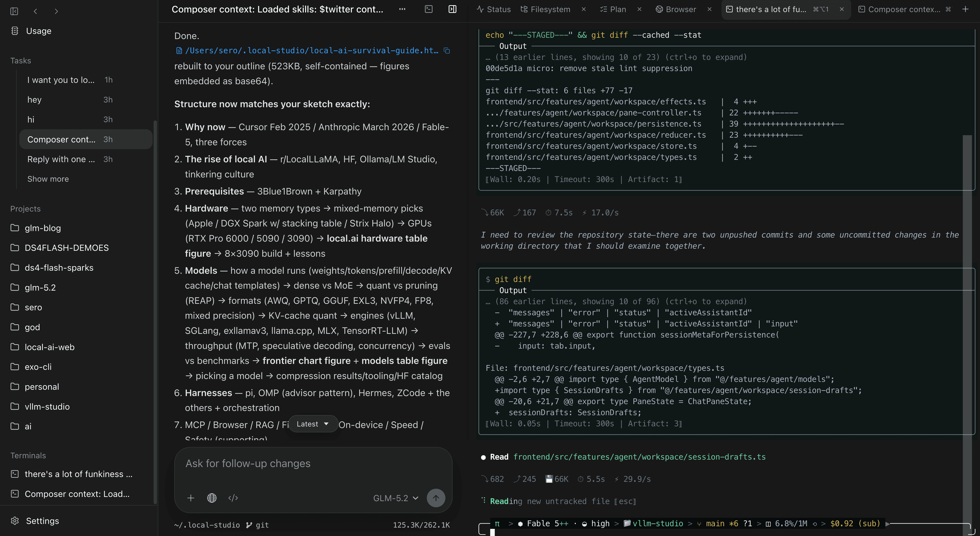Image resolution: width=980 pixels, height=536 pixels.
Task: Click the send arrow button
Action: coord(436,498)
